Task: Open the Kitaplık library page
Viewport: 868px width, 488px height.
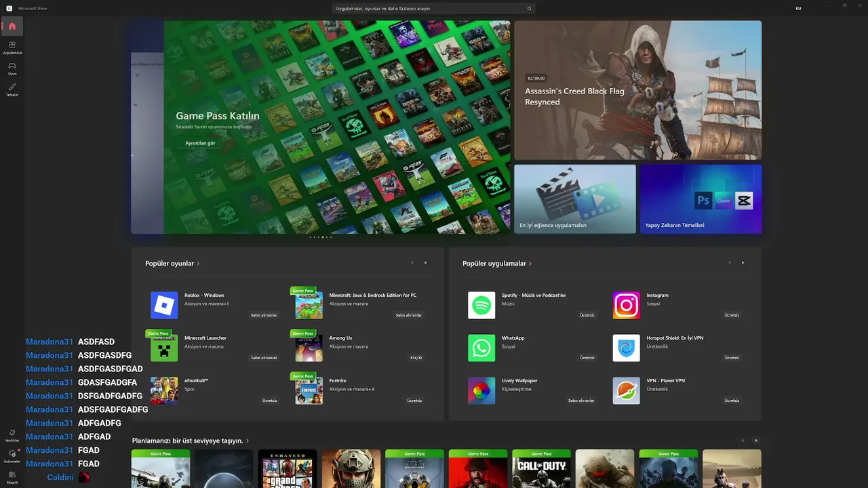Action: (12, 477)
